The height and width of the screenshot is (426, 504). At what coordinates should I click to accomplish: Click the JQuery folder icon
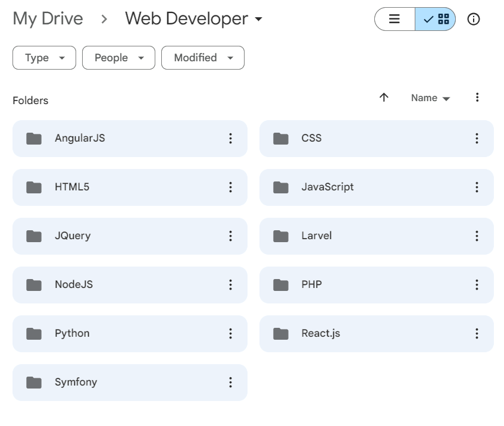pos(34,236)
